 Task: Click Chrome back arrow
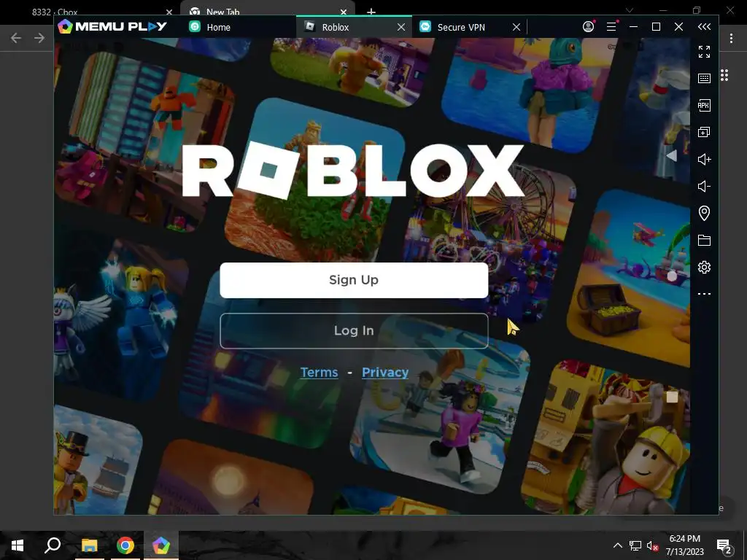[x=16, y=38]
